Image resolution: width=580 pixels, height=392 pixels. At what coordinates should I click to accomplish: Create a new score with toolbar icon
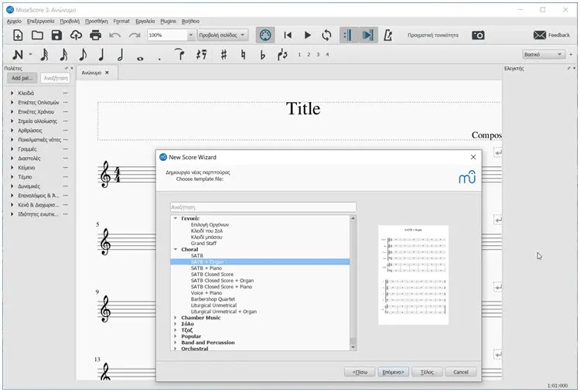(x=18, y=36)
